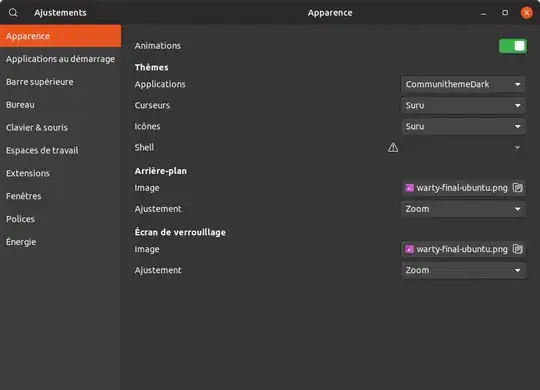Click the Ajustement label under Écran de verrouillage
This screenshot has height=390, width=540.
(x=158, y=270)
